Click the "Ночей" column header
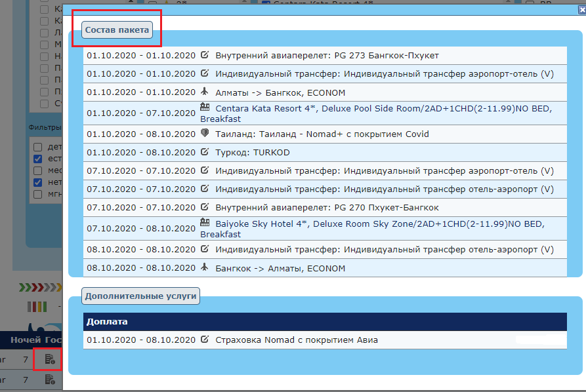The width and height of the screenshot is (586, 392). click(x=26, y=340)
